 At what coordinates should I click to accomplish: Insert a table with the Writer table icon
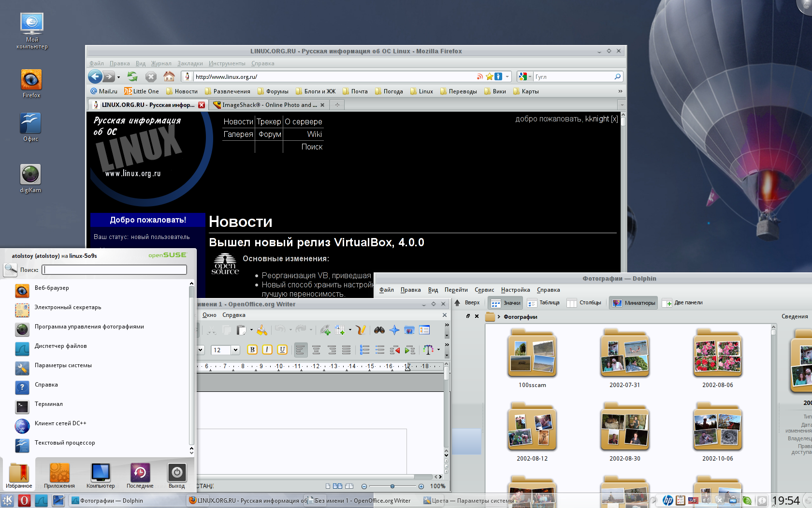[340, 330]
